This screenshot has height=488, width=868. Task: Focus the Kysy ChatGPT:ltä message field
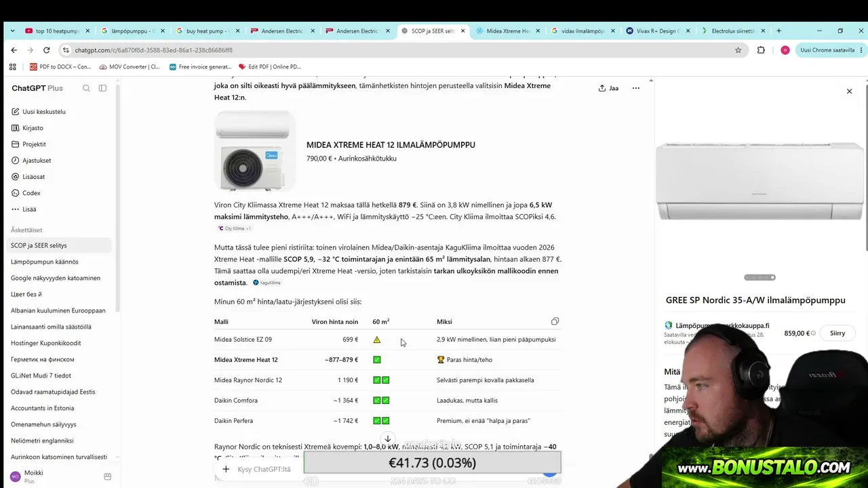point(264,469)
